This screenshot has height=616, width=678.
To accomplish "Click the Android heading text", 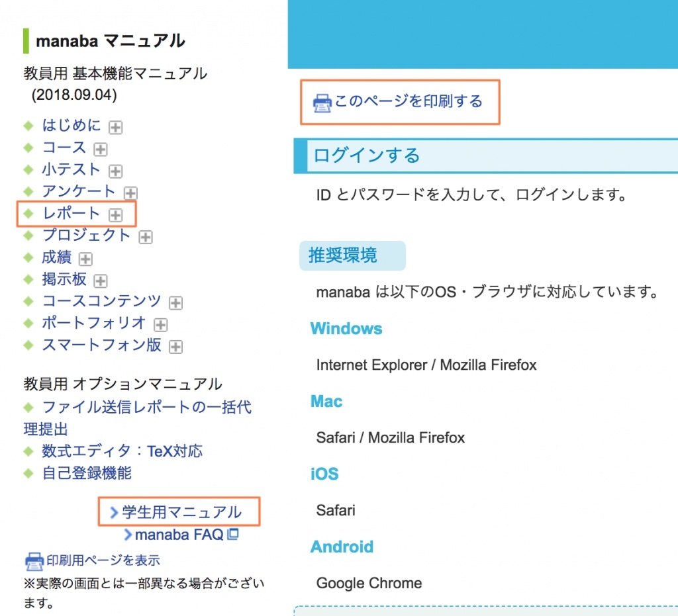I will 342,547.
